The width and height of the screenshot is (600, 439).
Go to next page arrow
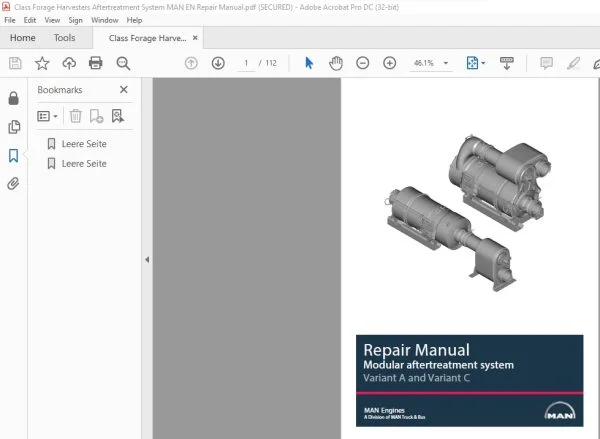coord(218,63)
